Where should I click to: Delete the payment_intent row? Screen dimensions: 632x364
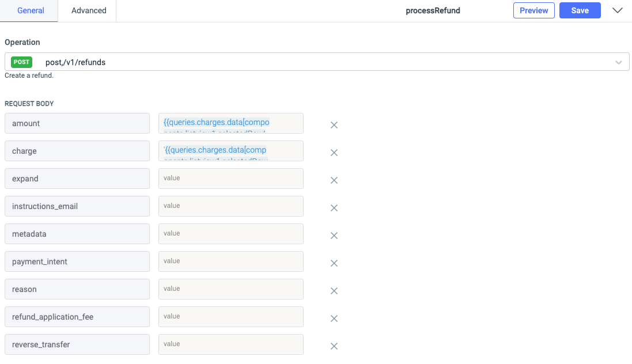(x=334, y=263)
